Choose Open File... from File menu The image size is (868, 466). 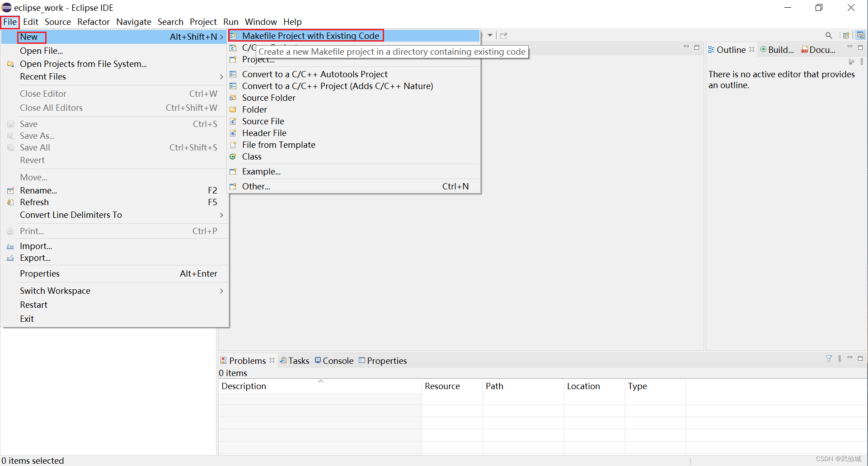[114, 51]
